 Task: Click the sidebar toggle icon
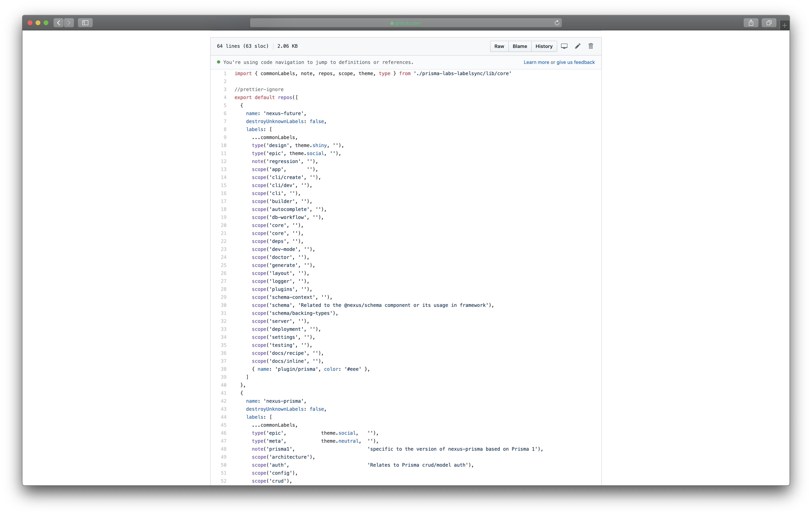click(85, 23)
